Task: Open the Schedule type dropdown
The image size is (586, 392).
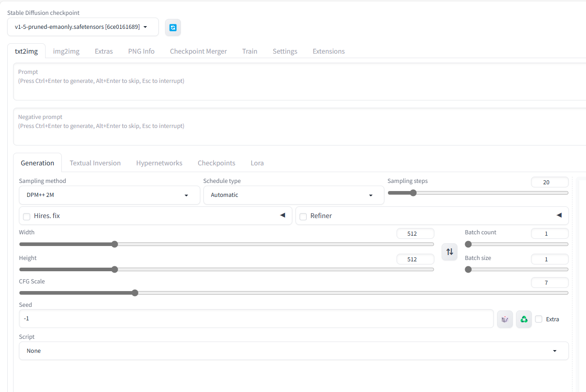Action: 293,195
